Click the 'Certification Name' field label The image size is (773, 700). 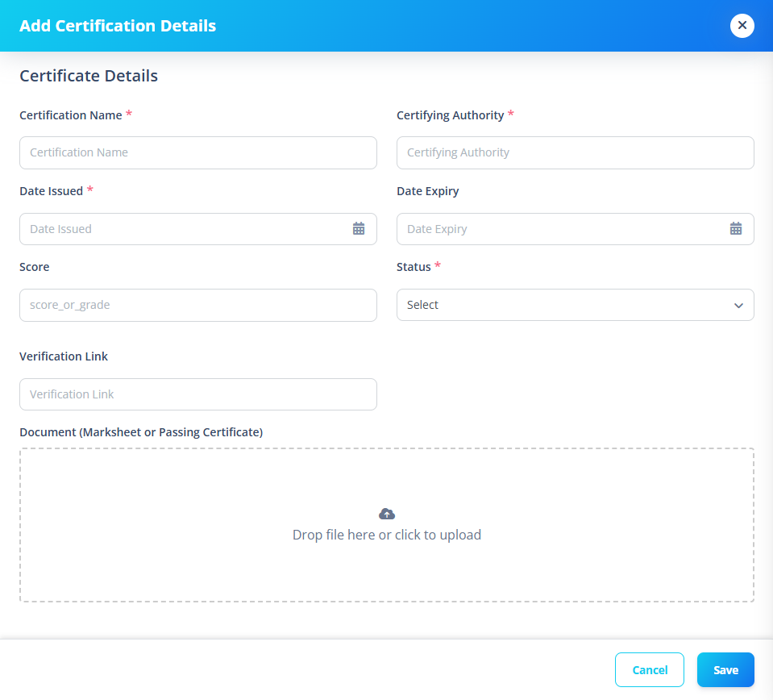[x=71, y=115]
